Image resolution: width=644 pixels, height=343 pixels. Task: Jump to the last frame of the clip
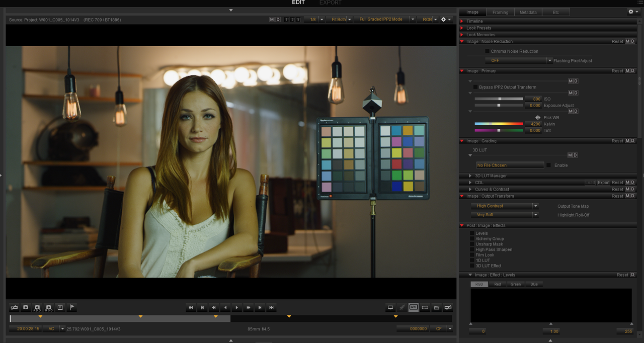click(x=272, y=307)
